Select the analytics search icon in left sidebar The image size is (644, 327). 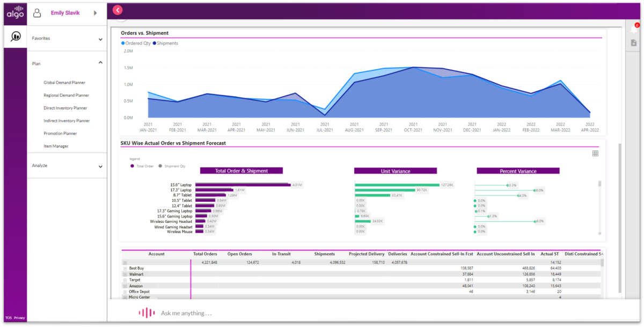(x=14, y=36)
